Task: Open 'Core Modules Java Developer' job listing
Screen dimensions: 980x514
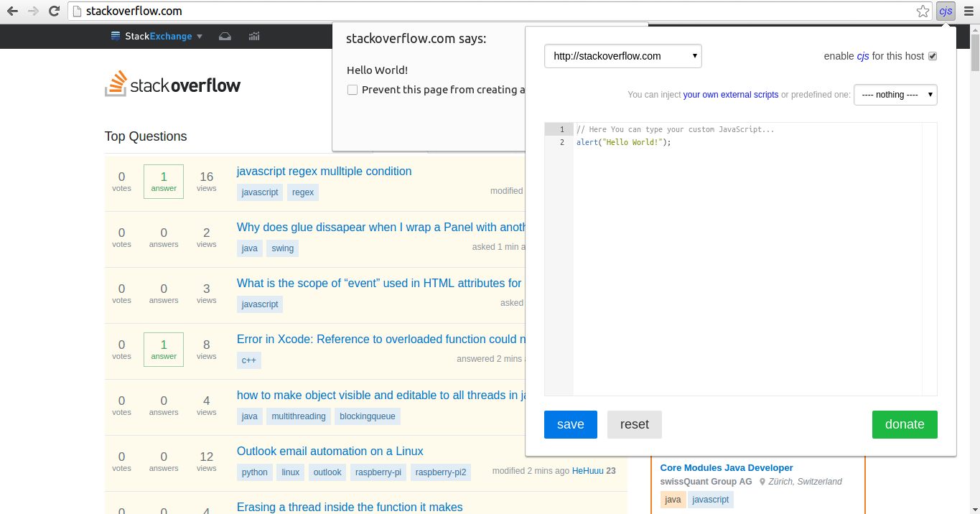Action: click(x=727, y=467)
